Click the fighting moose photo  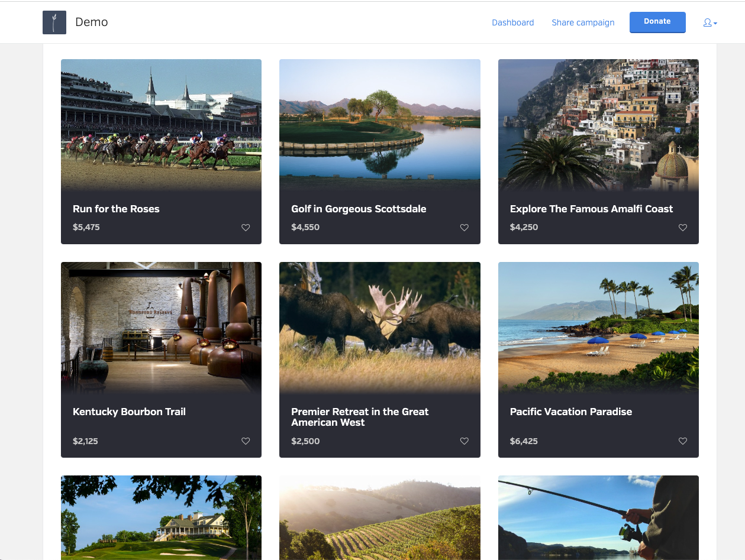pyautogui.click(x=379, y=327)
